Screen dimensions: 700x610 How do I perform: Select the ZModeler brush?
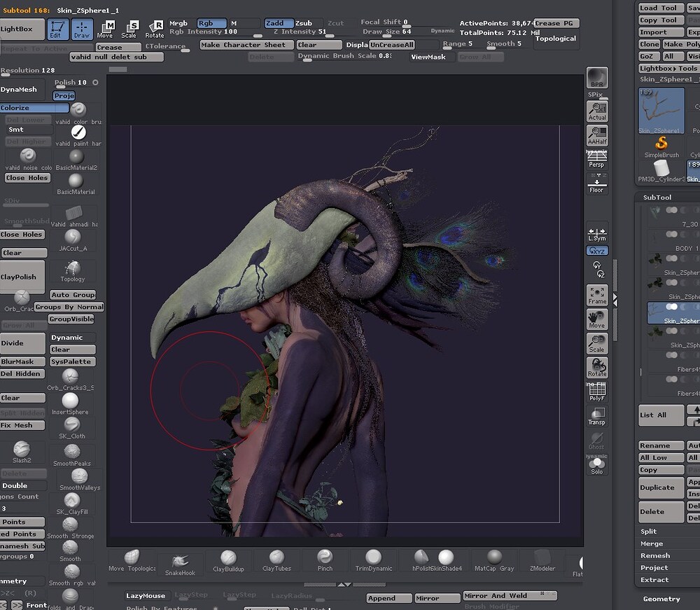point(542,561)
